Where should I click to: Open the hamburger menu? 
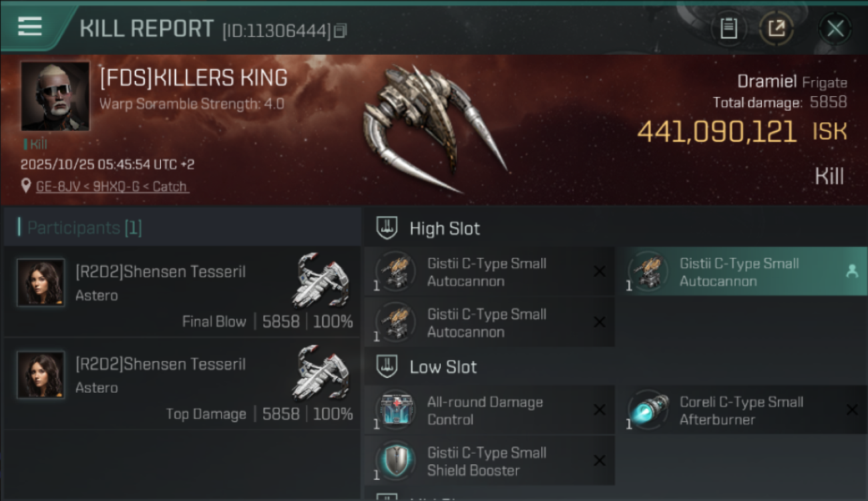point(30,27)
